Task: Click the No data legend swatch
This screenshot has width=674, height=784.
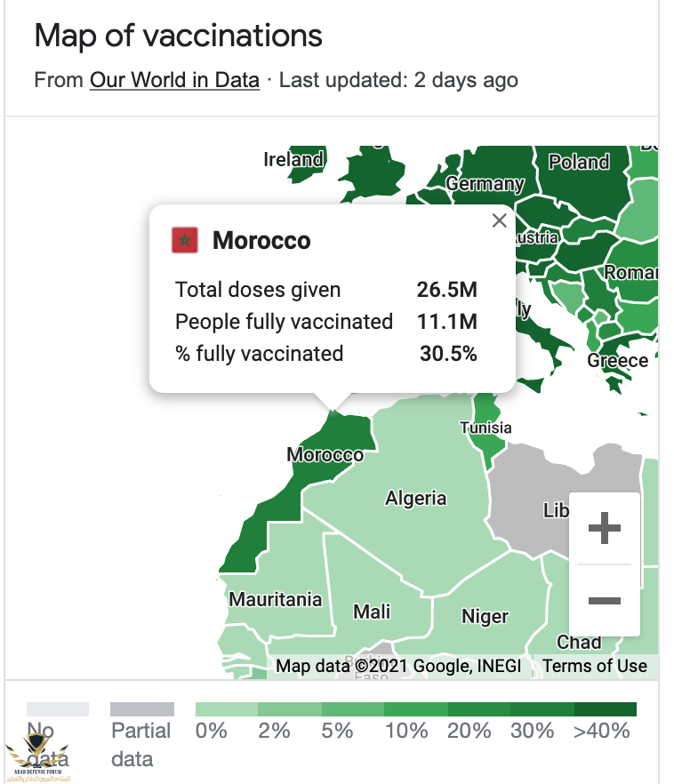Action: (x=58, y=709)
